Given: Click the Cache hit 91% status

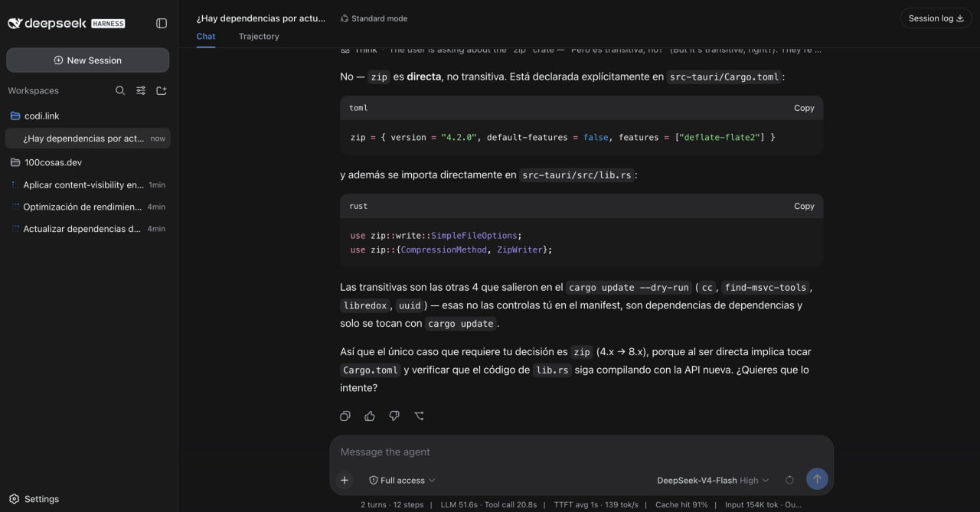Looking at the screenshot, I should coord(681,505).
